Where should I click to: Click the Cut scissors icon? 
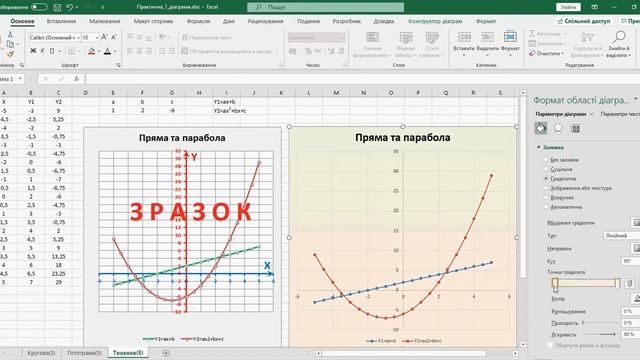click(x=10, y=35)
